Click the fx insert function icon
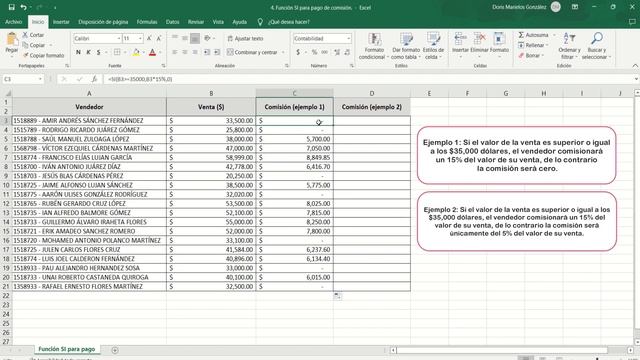This screenshot has width=640, height=360. 94,79
